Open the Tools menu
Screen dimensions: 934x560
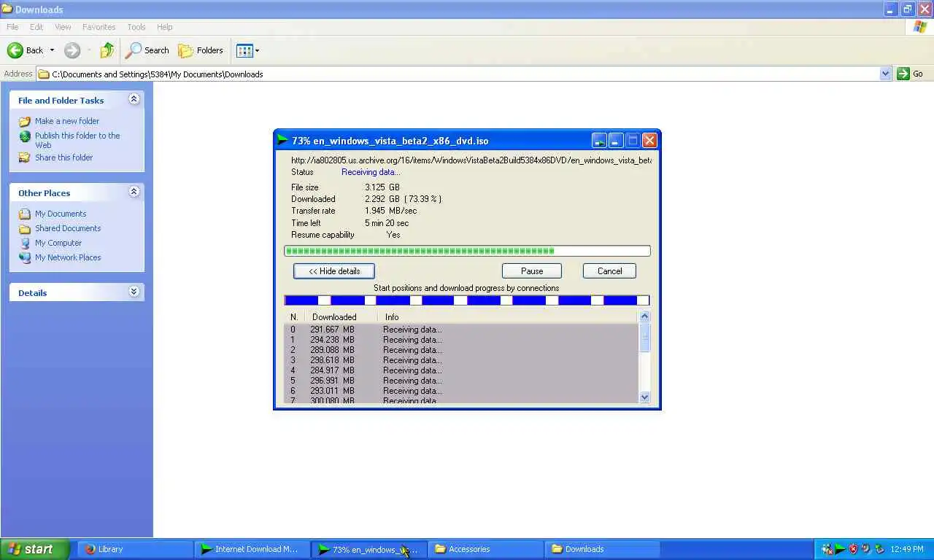(x=136, y=27)
